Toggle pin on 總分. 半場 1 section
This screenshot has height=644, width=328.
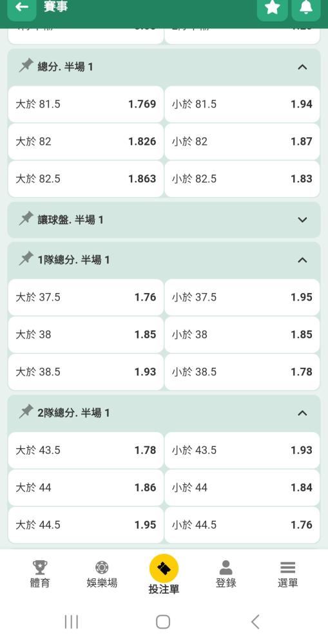tap(26, 66)
